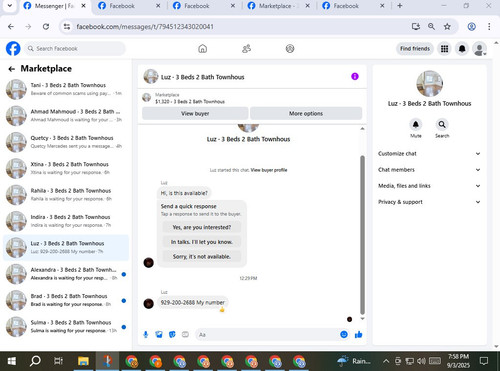Click the browser address bar URL
The image size is (500, 371).
145,27
